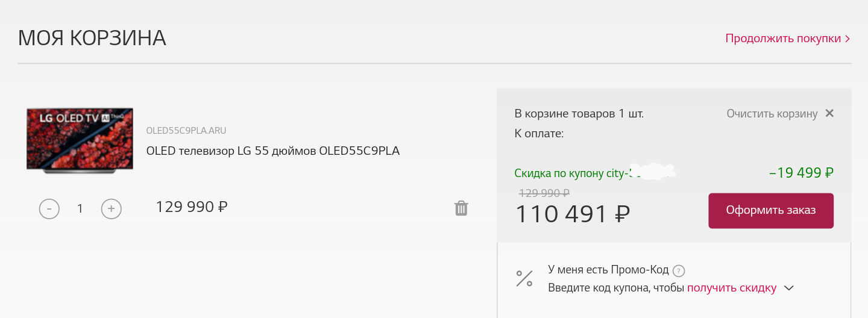Open the LG OLED TV product thumbnail
The height and width of the screenshot is (318, 868).
[x=80, y=141]
